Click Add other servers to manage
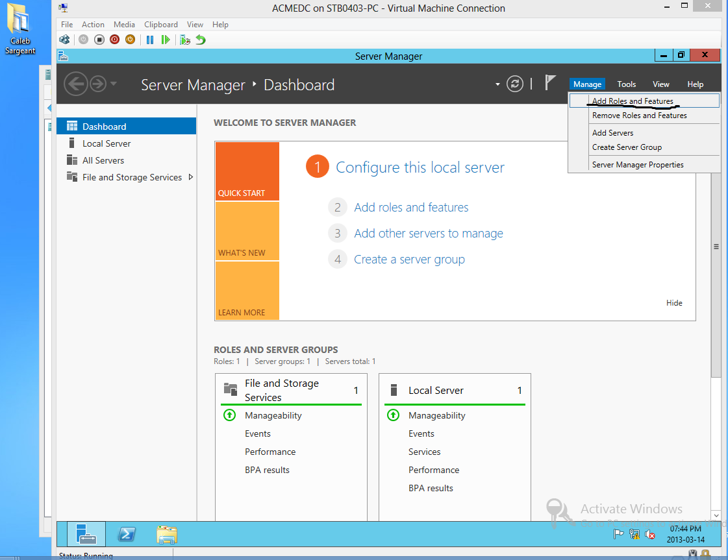The image size is (728, 560). (428, 233)
